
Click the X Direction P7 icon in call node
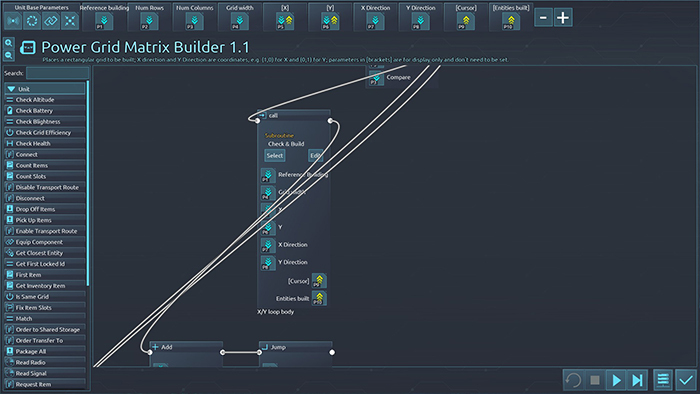point(268,245)
